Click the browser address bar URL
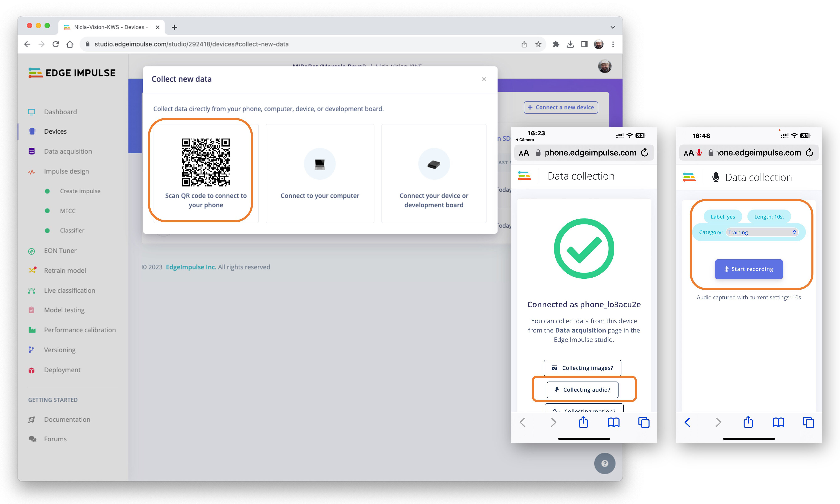Screen dimensions: 840x504 pos(191,44)
